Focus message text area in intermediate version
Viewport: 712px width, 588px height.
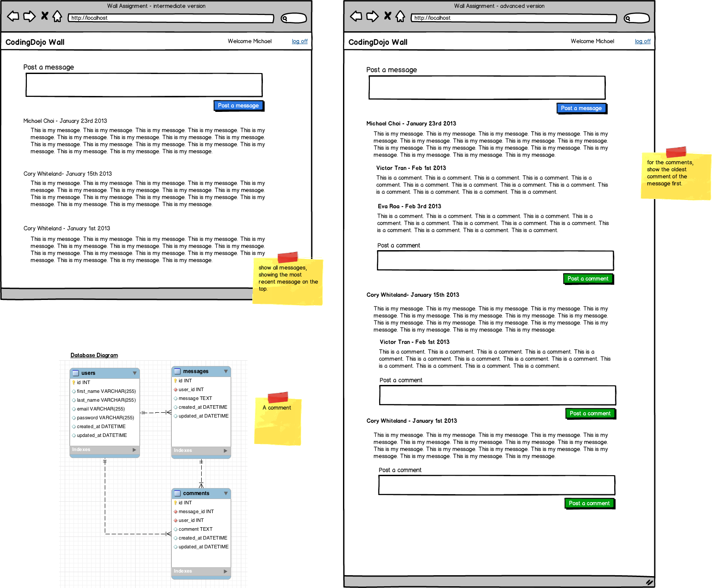coord(144,85)
